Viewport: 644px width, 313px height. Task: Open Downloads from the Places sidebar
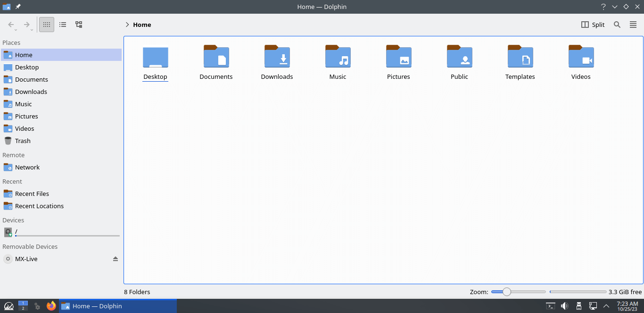[x=62, y=92]
